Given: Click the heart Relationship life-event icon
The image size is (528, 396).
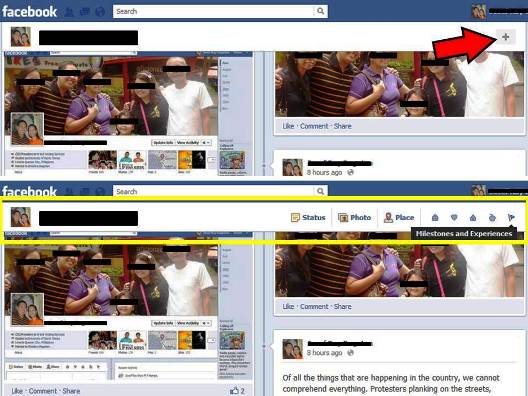Looking at the screenshot, I should (x=454, y=218).
